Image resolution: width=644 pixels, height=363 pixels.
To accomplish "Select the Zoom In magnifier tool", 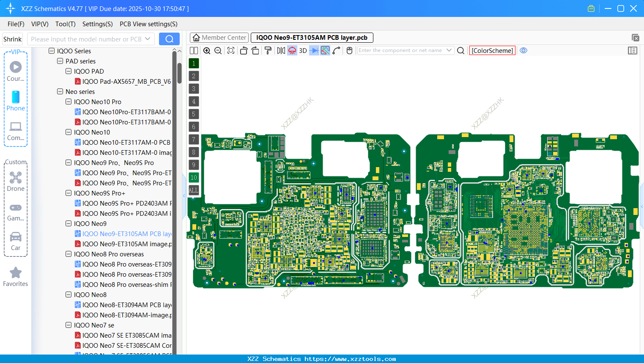I will (x=207, y=50).
